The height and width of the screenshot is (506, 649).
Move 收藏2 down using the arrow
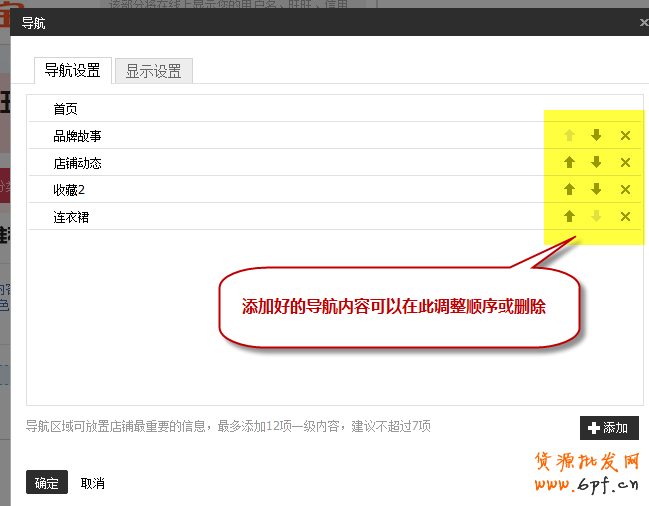pos(596,189)
